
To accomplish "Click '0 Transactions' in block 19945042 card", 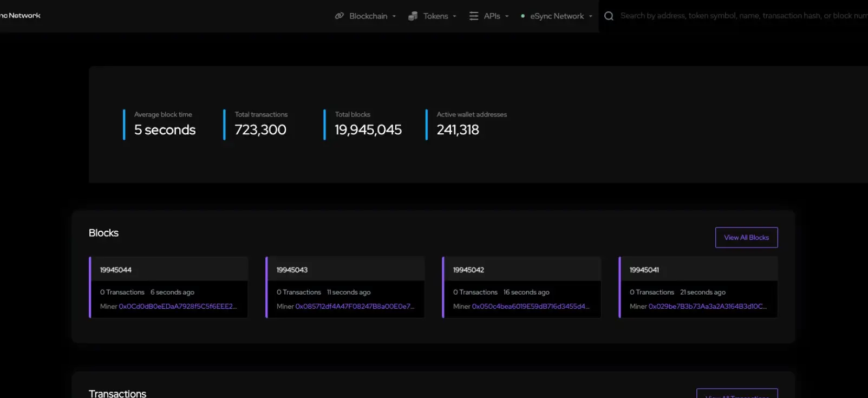I will pos(475,292).
